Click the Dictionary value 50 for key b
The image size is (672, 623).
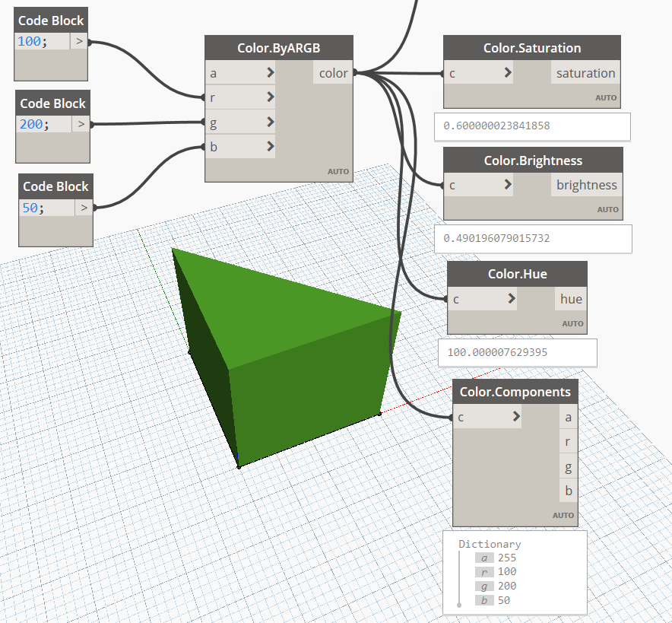pyautogui.click(x=504, y=600)
